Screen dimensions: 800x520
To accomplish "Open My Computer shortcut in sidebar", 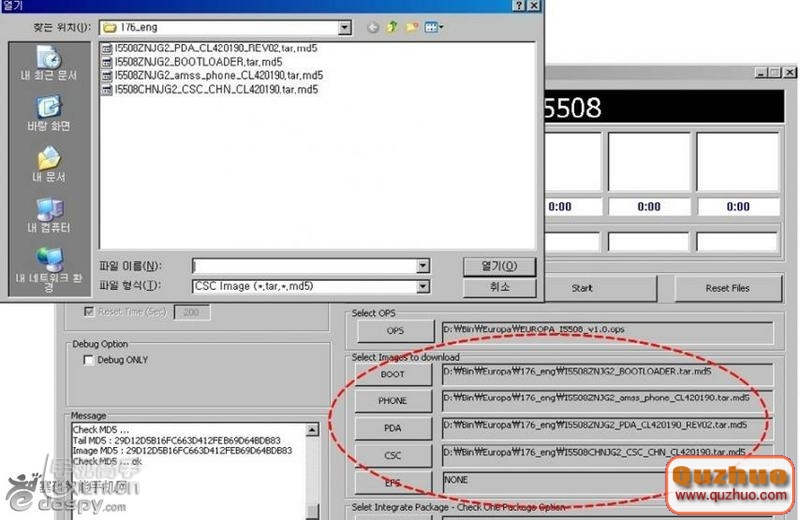I will pos(49,215).
